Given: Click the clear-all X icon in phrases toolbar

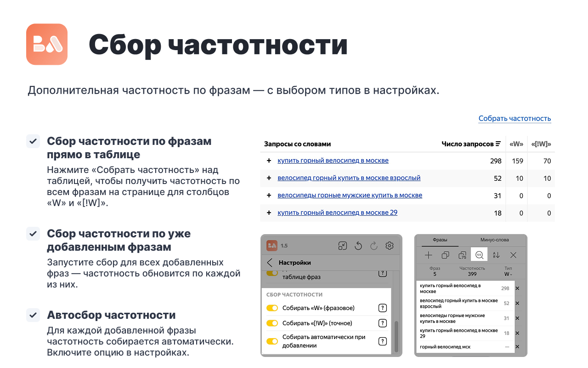Looking at the screenshot, I should pyautogui.click(x=513, y=255).
